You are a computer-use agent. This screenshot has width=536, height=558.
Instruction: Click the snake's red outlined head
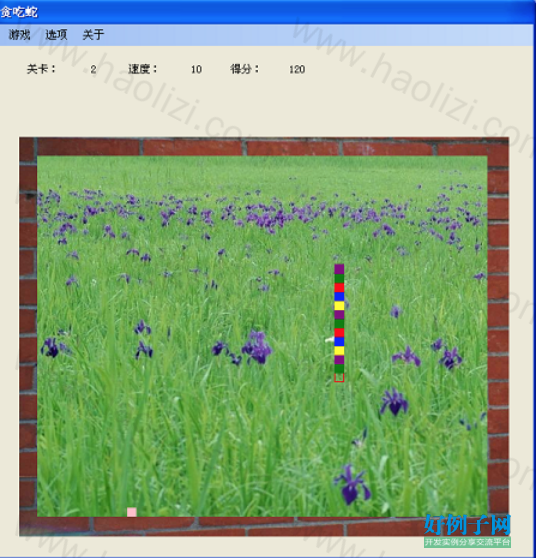pyautogui.click(x=339, y=377)
